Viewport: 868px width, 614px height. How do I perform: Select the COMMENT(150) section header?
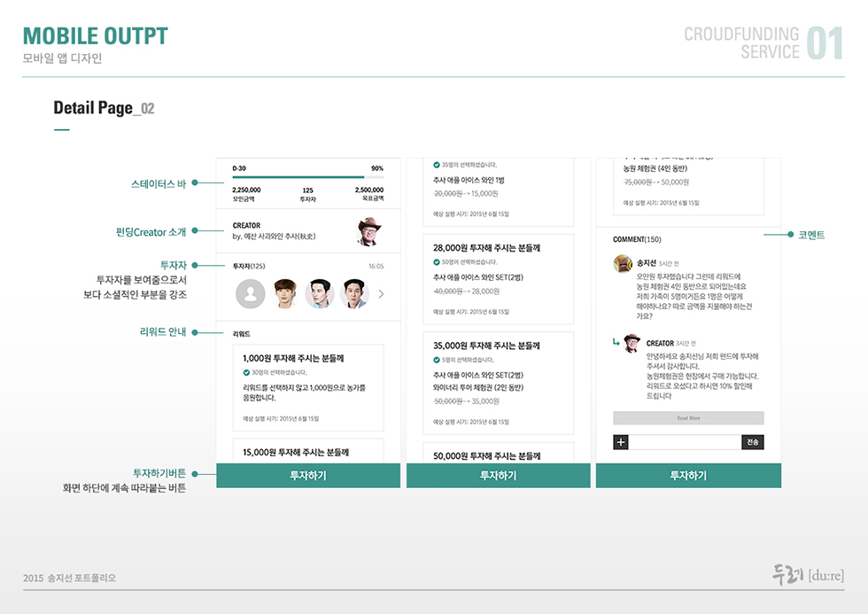[x=637, y=239]
